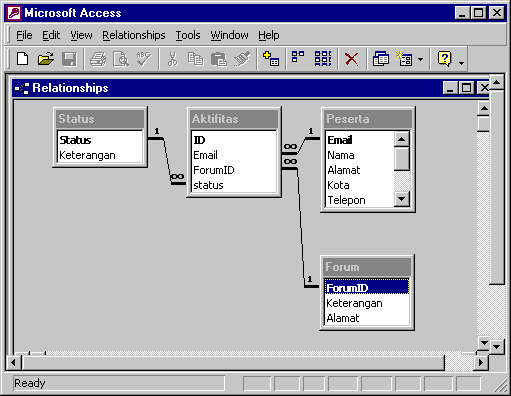Click the Copy toolbar icon

[196, 59]
